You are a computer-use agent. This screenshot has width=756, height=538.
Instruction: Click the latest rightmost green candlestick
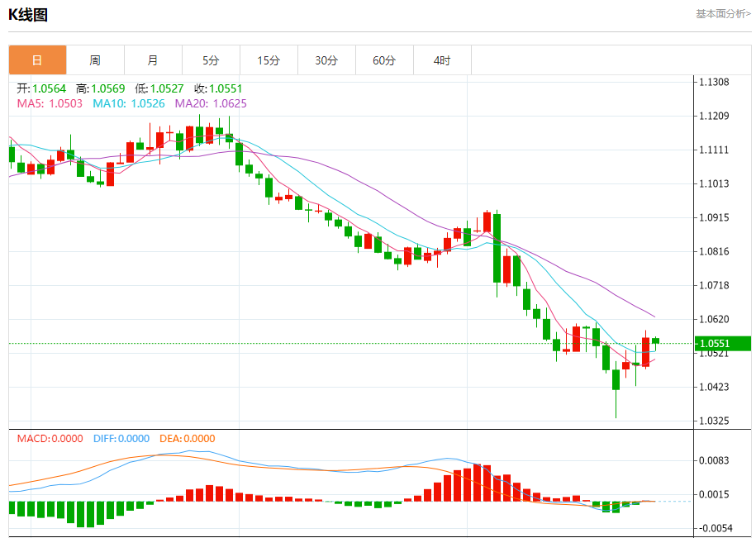[x=655, y=340]
